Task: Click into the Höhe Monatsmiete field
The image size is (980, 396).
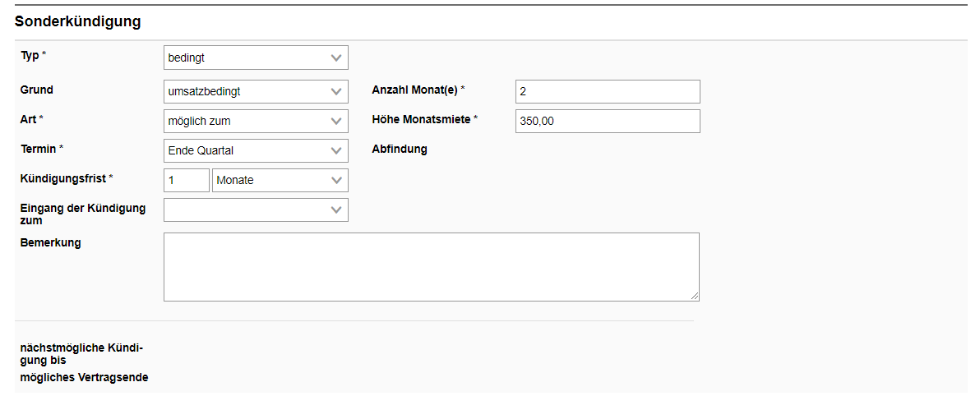Action: [x=608, y=122]
